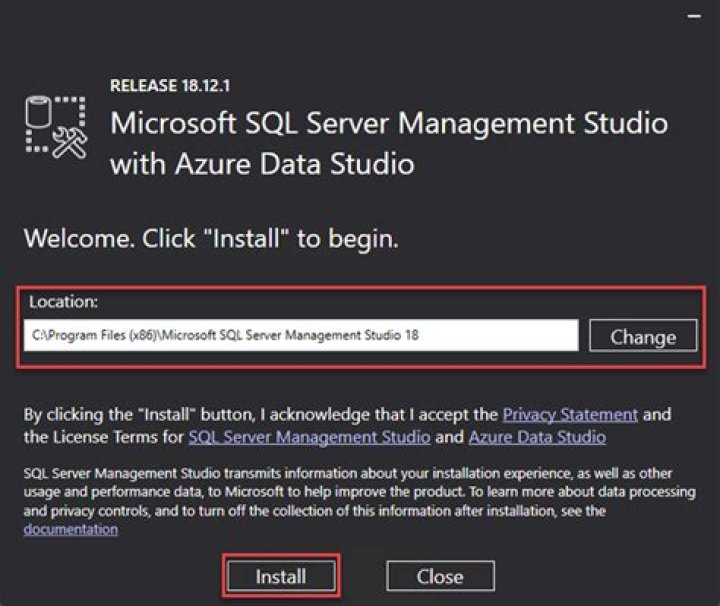Follow the documentation link

(x=70, y=529)
